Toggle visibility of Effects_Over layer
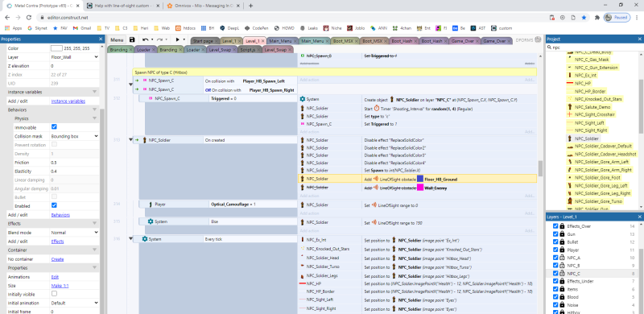The height and width of the screenshot is (314, 644). pyautogui.click(x=555, y=226)
